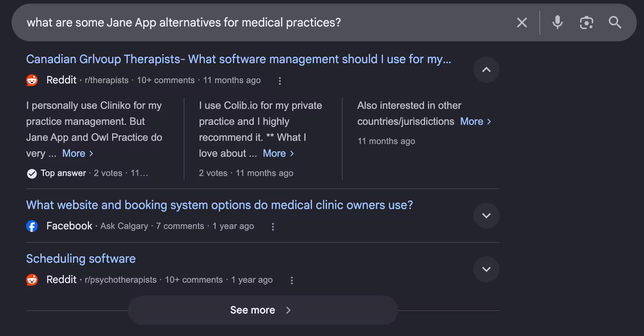This screenshot has height=336, width=644.
Task: Open the Scheduling software thread link
Action: (81, 259)
